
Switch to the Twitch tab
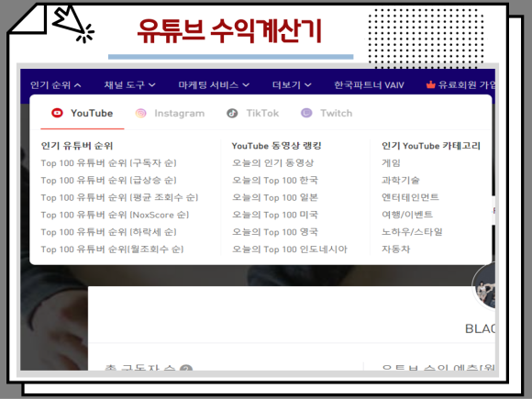coord(327,114)
